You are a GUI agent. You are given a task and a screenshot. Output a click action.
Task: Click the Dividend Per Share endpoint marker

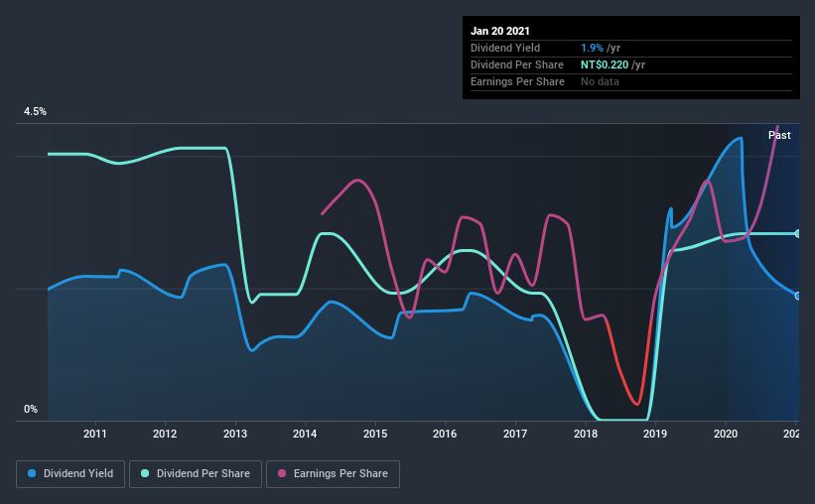pyautogui.click(x=798, y=234)
